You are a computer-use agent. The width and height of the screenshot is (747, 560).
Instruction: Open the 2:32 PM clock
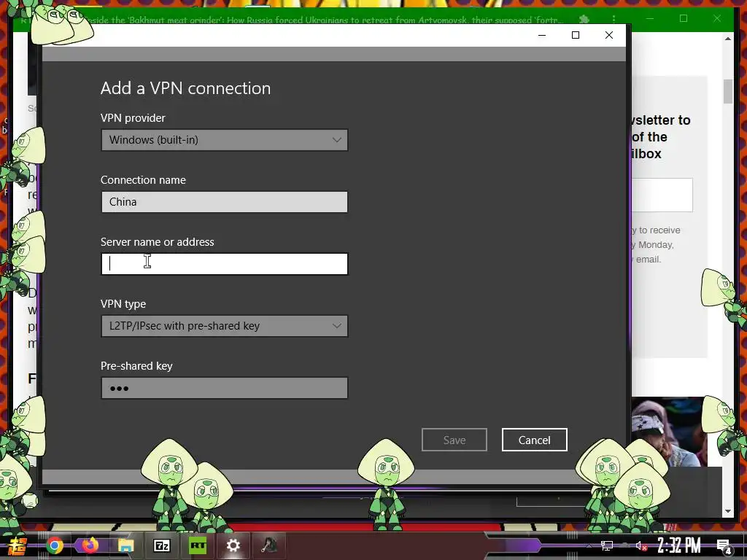679,545
